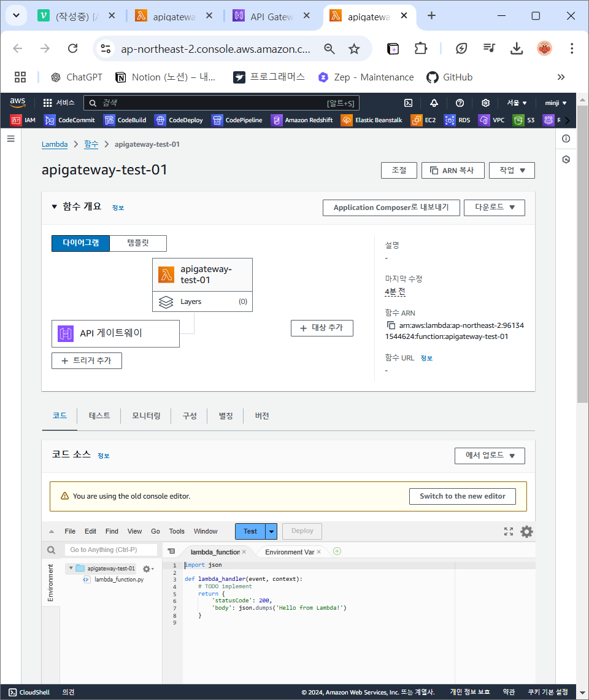This screenshot has width=589, height=700.
Task: Open code editor preferences gear
Action: [x=526, y=531]
